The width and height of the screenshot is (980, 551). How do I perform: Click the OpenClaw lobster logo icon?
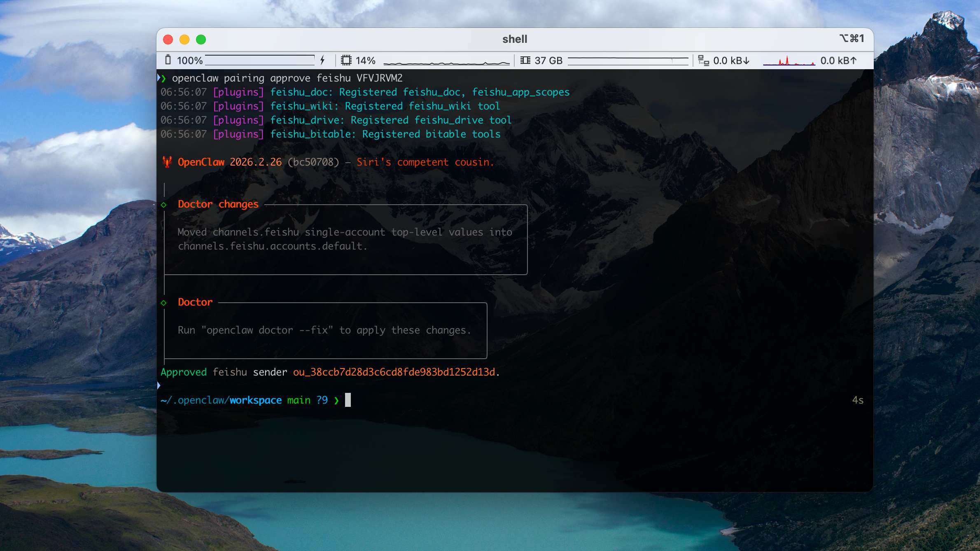coord(167,162)
